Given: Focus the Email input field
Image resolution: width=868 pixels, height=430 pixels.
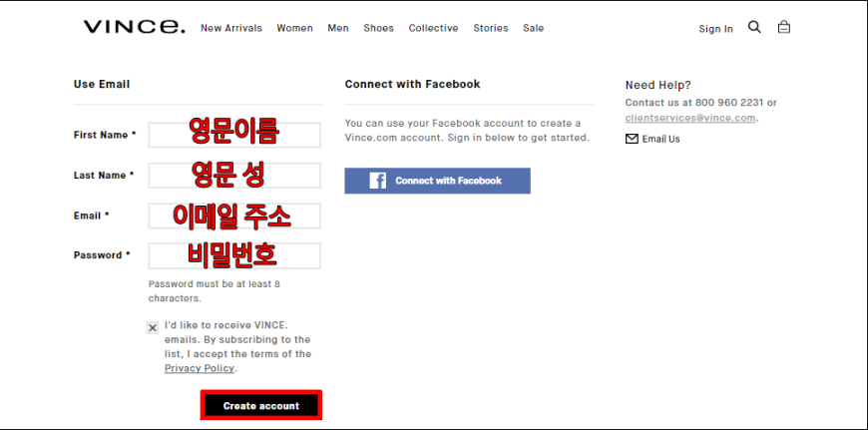Looking at the screenshot, I should pyautogui.click(x=234, y=215).
